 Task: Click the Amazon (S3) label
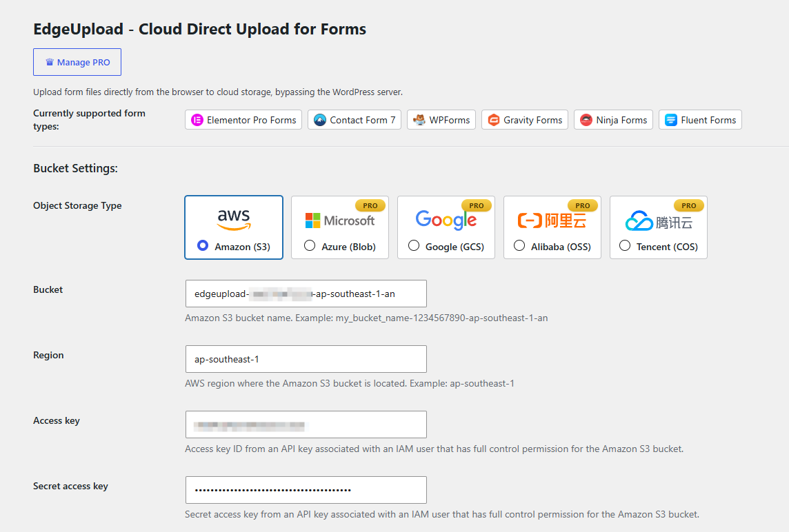tap(243, 247)
